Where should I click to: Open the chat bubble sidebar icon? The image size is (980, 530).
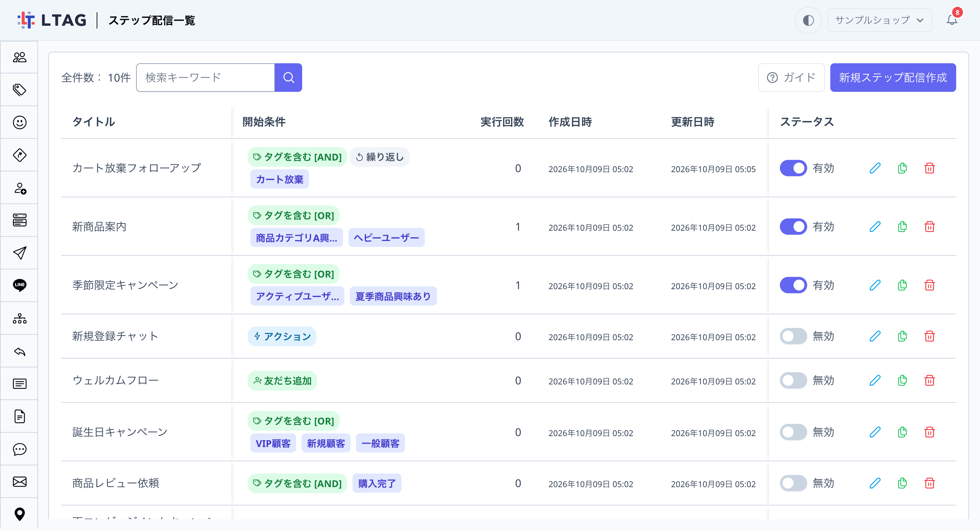click(x=19, y=449)
